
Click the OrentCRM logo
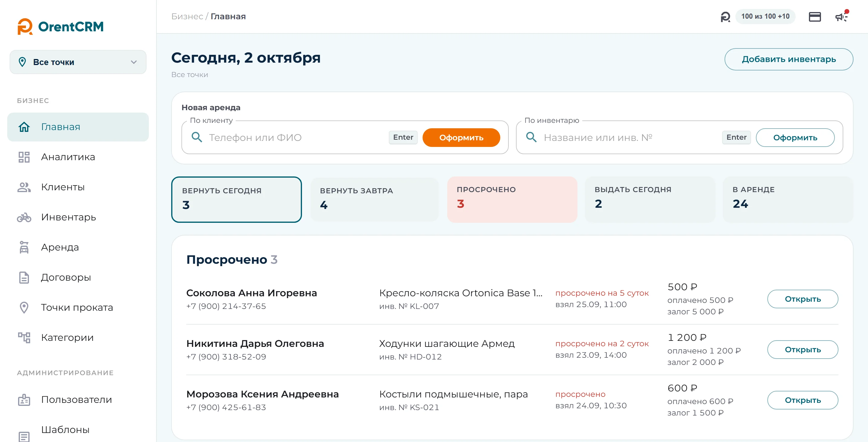pyautogui.click(x=60, y=26)
